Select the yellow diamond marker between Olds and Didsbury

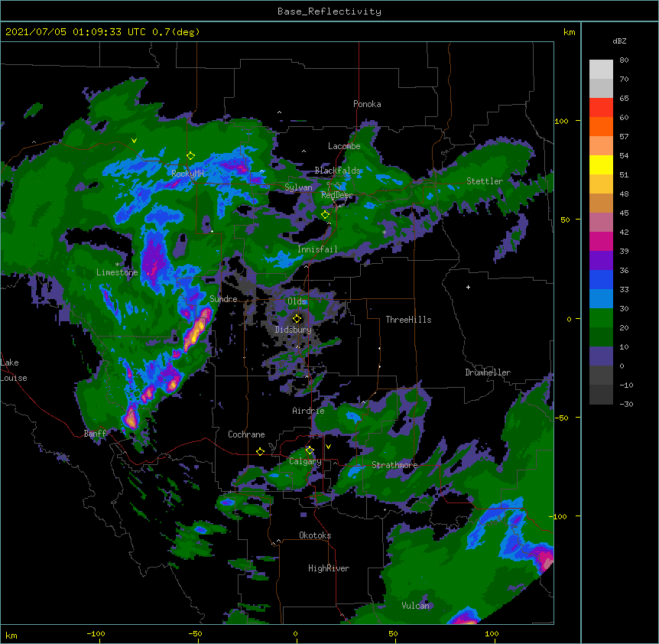pyautogui.click(x=297, y=319)
